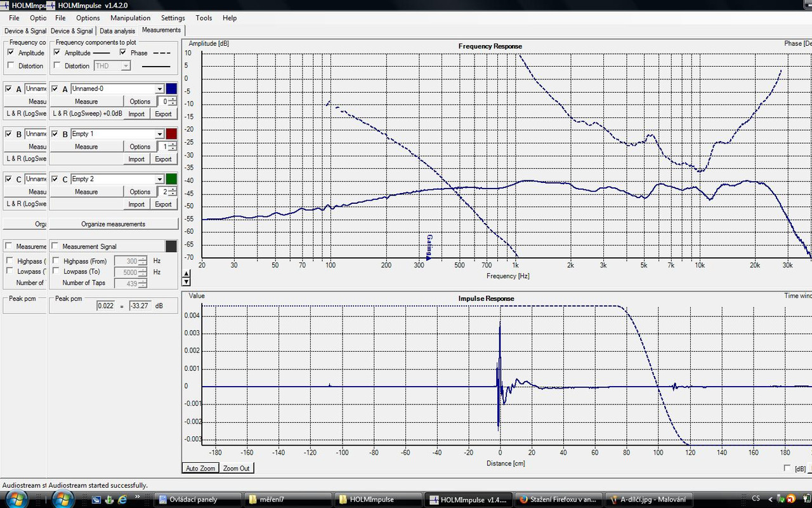Click the Gating marker on the frequency axis
This screenshot has height=508, width=812.
429,247
